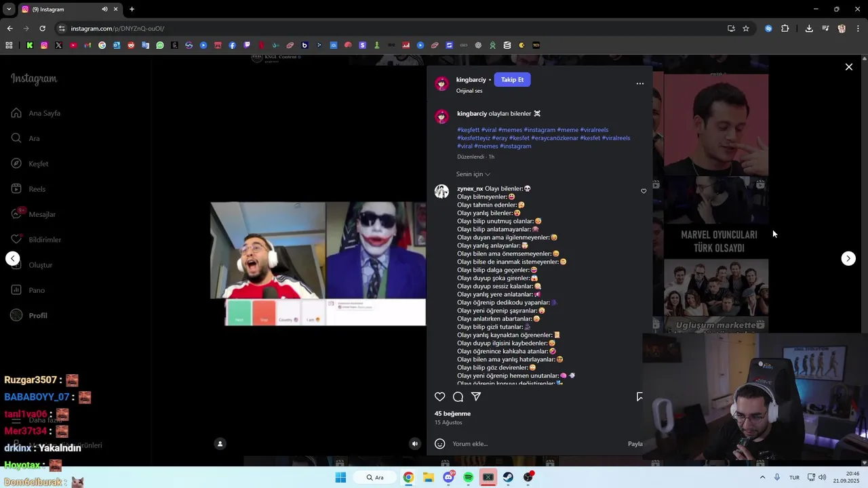The image size is (868, 488).
Task: Close the Instagram browser tab
Action: [115, 9]
